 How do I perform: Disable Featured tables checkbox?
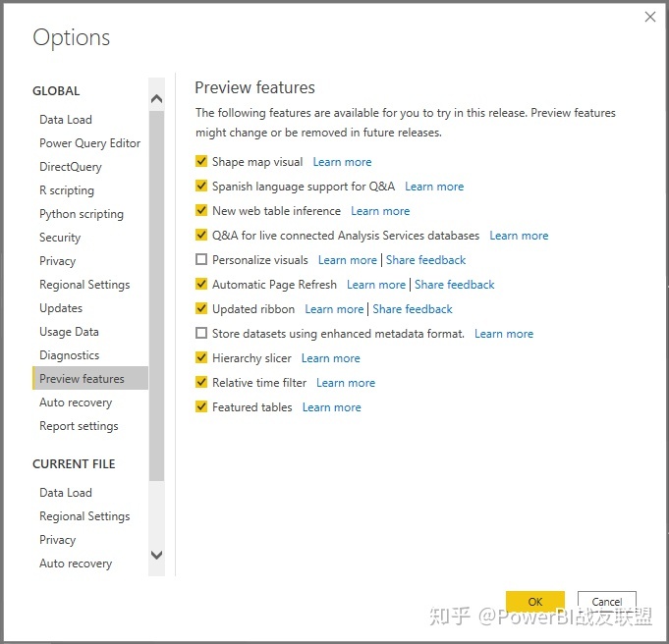pos(201,406)
